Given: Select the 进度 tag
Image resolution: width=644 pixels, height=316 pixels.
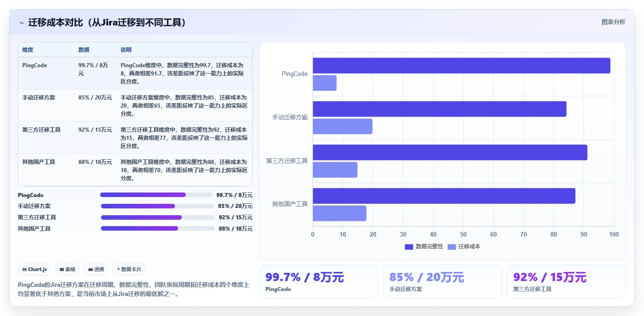Looking at the screenshot, I should (x=96, y=269).
